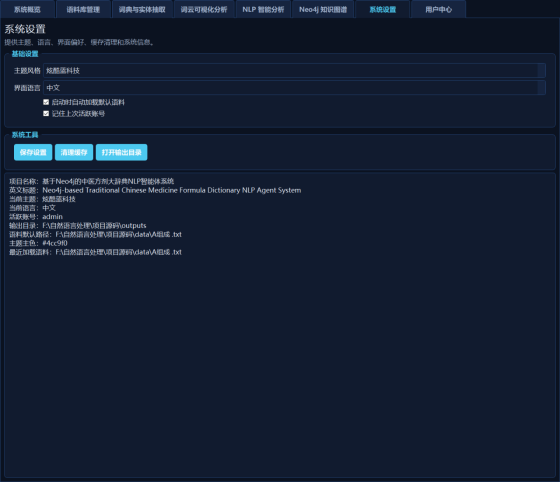
Task: Open the 界面语言 dropdown
Action: (294, 88)
